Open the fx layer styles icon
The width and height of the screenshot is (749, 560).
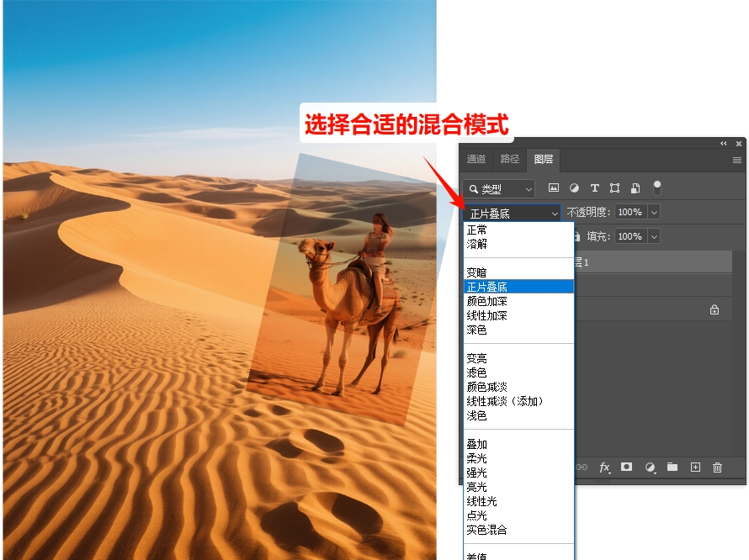click(x=604, y=468)
